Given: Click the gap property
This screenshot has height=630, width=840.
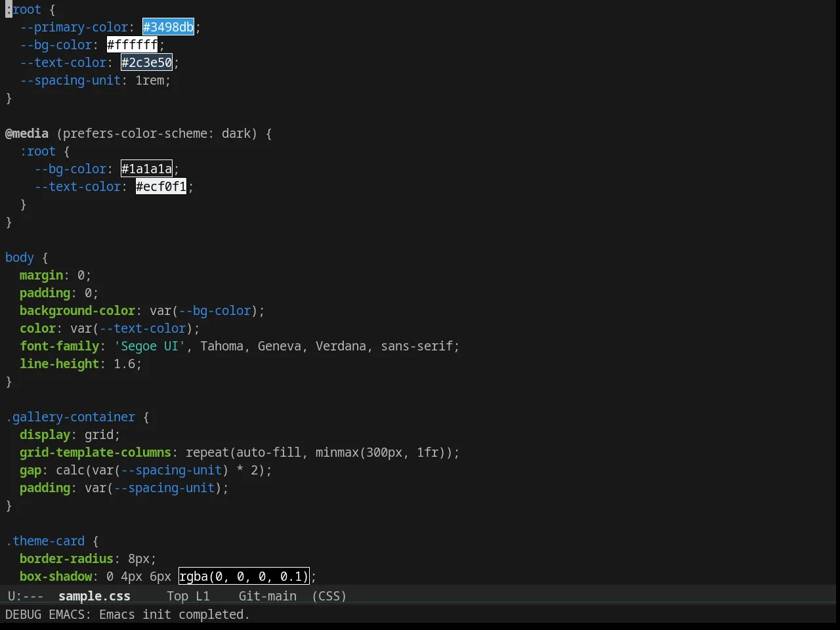Looking at the screenshot, I should 31,470.
